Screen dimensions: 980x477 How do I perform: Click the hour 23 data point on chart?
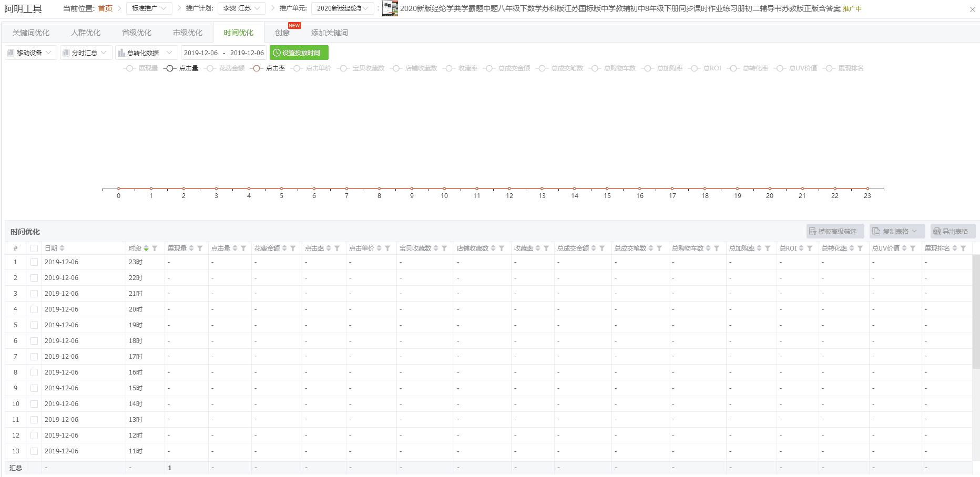[867, 188]
